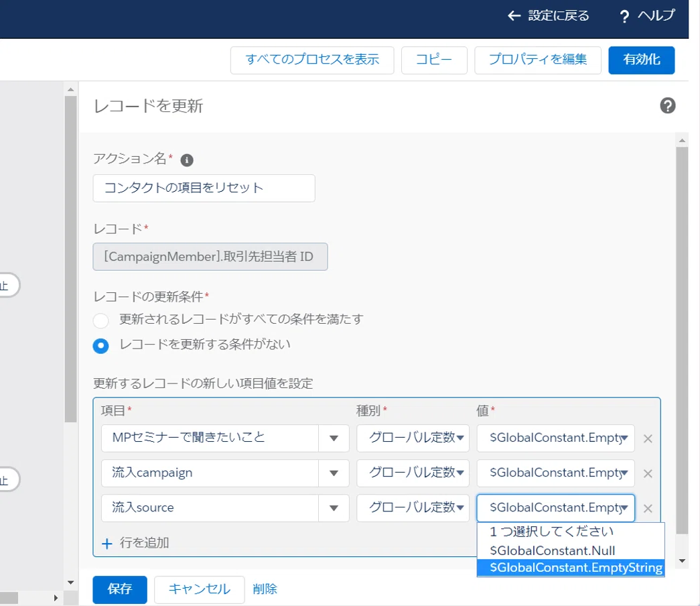This screenshot has width=700, height=606.
Task: Remove the 流入source row with X
Action: pyautogui.click(x=648, y=509)
